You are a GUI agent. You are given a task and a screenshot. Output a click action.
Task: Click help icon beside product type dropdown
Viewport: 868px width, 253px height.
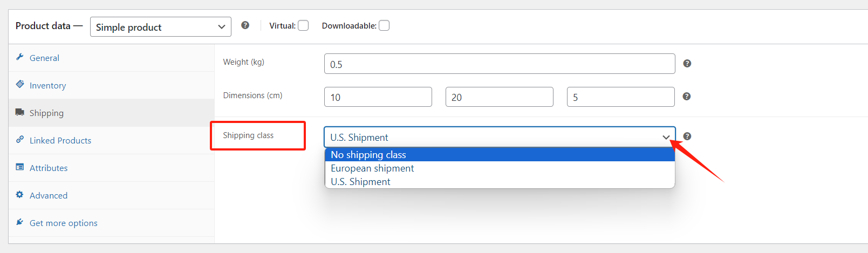[x=245, y=25]
